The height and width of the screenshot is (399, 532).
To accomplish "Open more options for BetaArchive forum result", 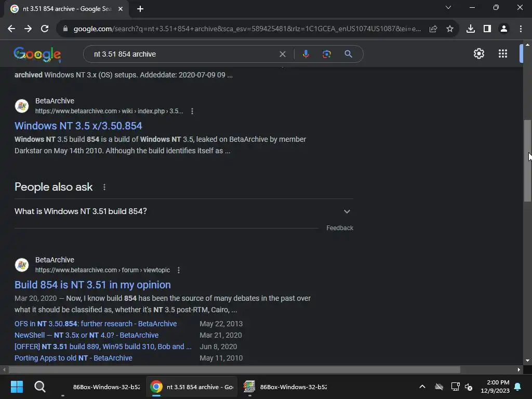I will pos(179,270).
